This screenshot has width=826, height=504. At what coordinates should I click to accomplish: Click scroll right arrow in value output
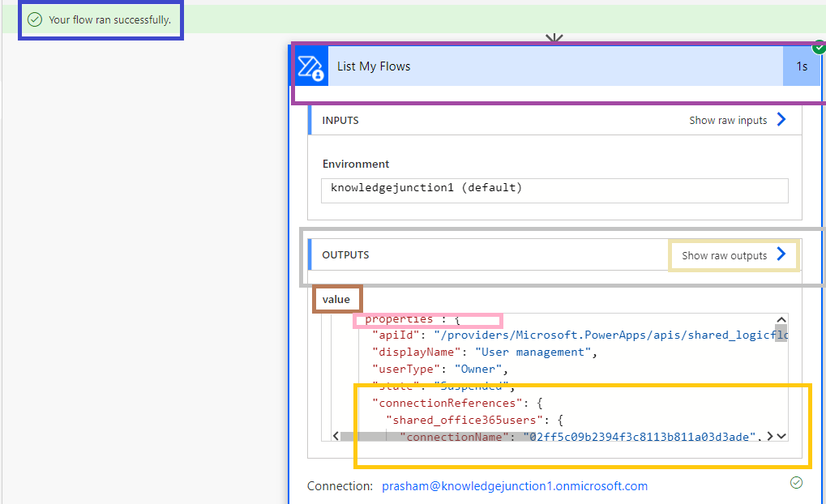click(770, 436)
